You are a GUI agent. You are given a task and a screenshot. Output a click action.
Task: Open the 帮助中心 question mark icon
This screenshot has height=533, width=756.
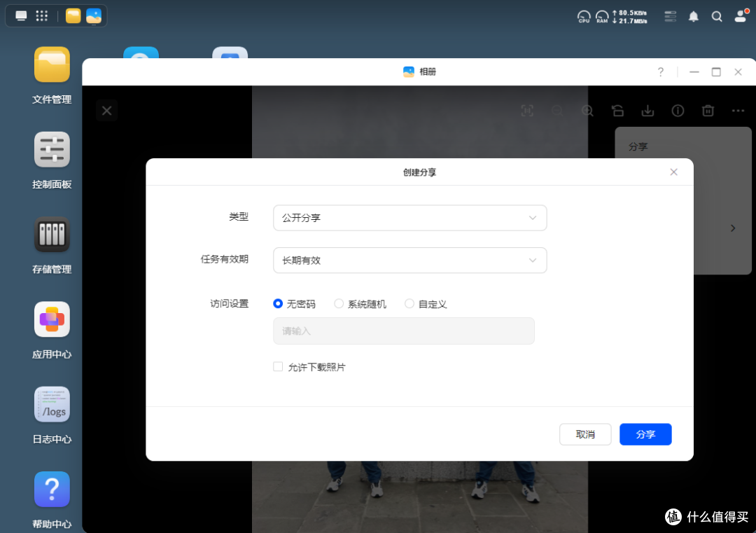coord(52,489)
